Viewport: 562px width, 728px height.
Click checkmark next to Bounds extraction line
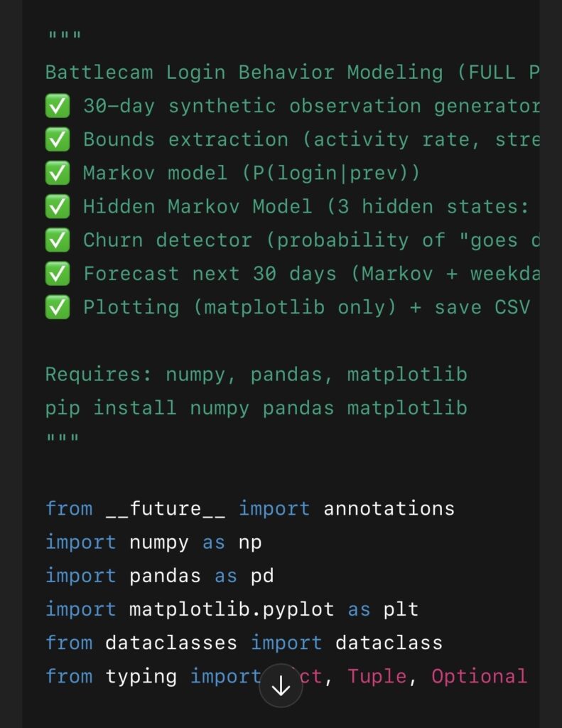coord(58,140)
